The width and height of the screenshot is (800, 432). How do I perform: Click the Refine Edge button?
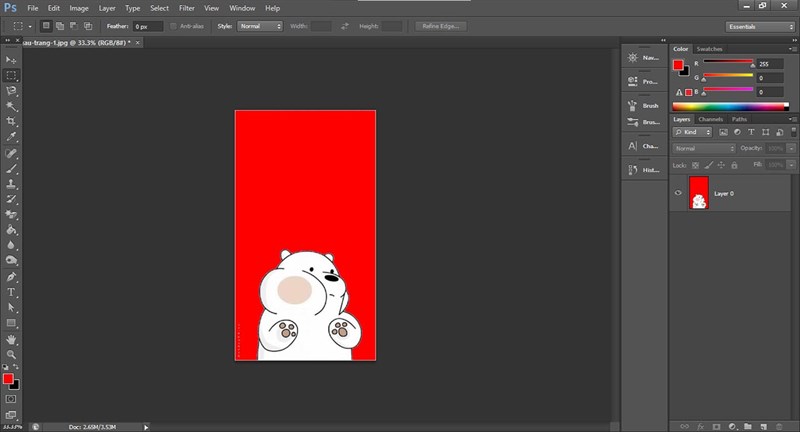click(x=441, y=26)
